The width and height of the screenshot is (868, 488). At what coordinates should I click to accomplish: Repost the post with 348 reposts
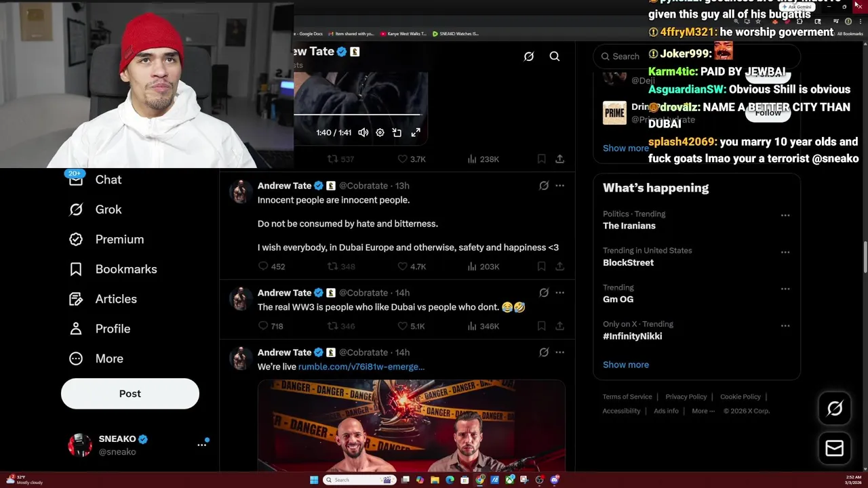point(341,266)
